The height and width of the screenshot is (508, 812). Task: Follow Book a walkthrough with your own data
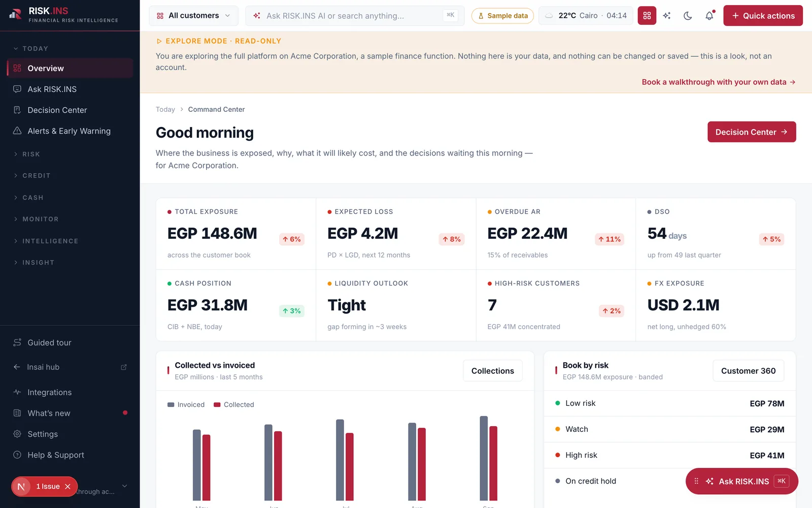tap(719, 82)
